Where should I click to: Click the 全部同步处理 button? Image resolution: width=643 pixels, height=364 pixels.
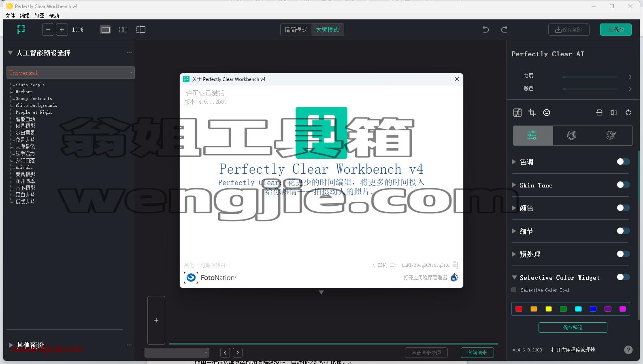click(426, 353)
